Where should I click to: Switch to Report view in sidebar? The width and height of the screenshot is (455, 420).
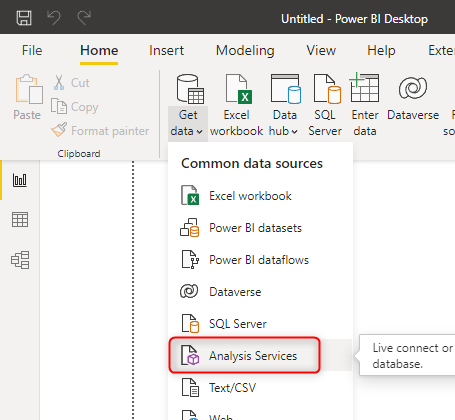click(20, 180)
